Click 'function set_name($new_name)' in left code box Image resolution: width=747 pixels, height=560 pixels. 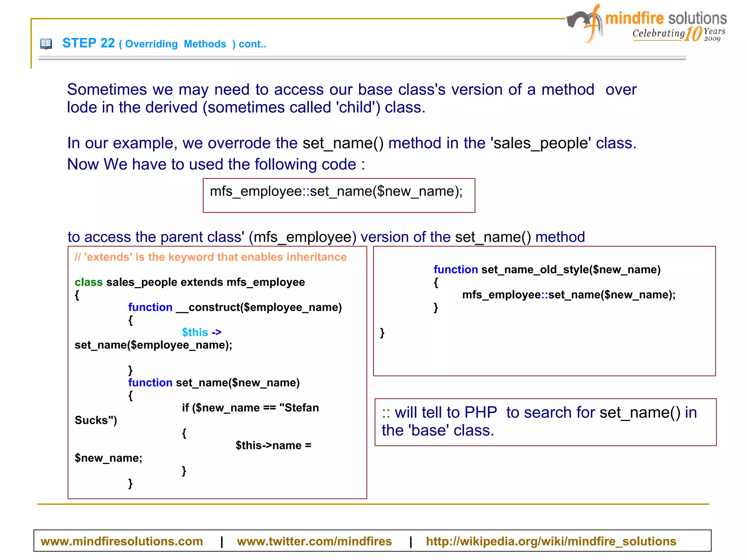(214, 383)
